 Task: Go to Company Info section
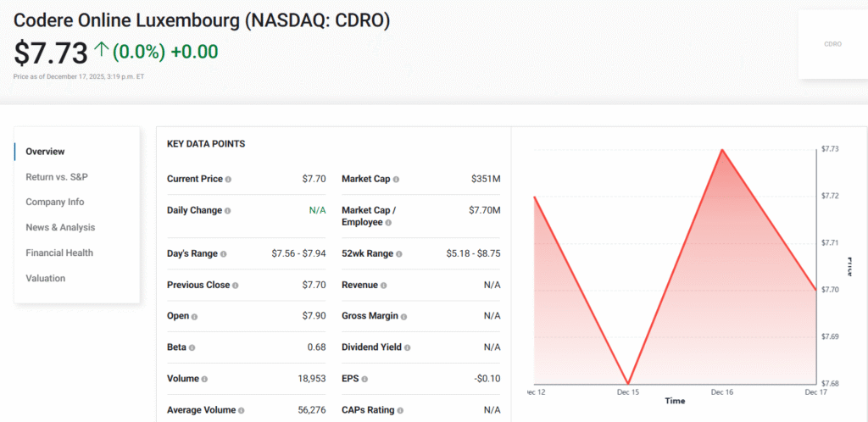(55, 203)
